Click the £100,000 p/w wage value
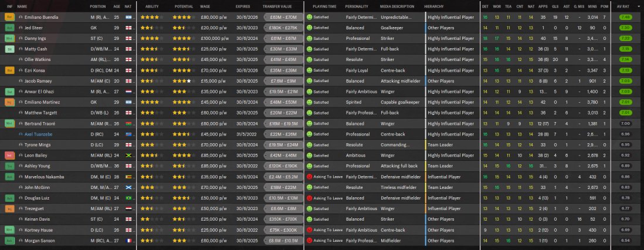This screenshot has width=644, height=250. pos(215,39)
